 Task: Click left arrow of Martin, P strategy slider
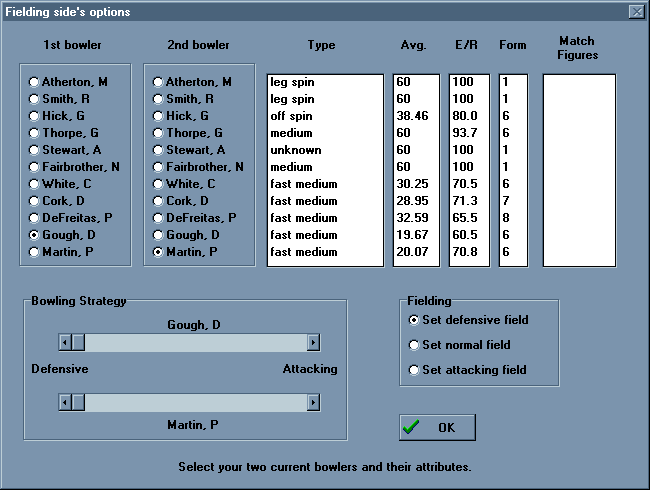tap(65, 402)
